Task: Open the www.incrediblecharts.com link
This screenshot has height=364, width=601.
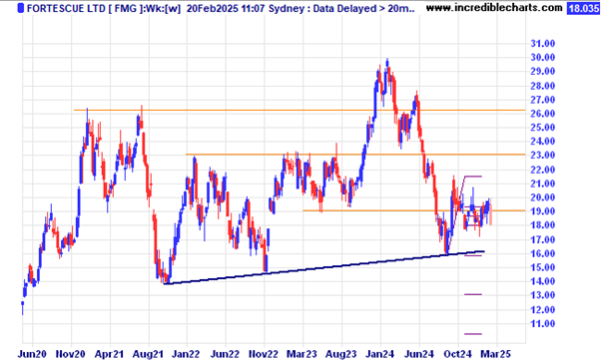Action: click(x=494, y=8)
